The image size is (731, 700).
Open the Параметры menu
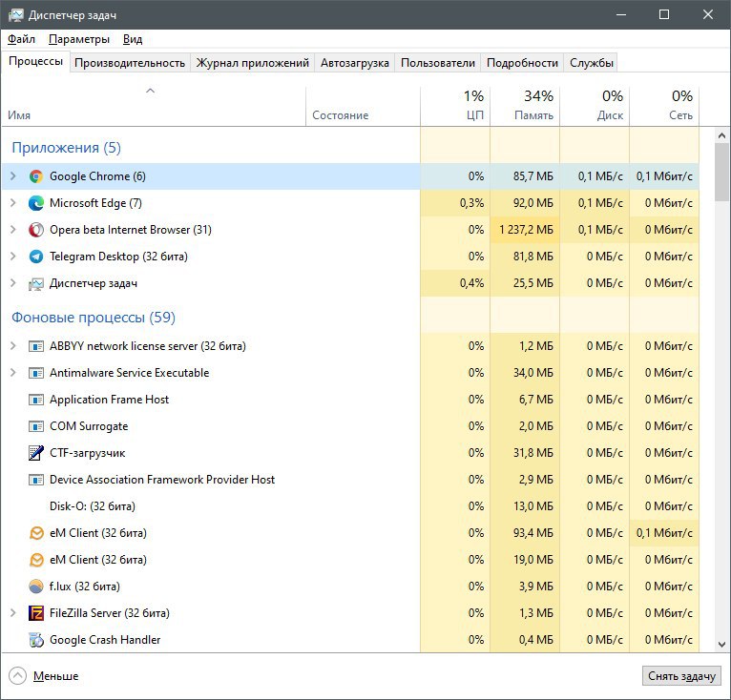[x=79, y=39]
